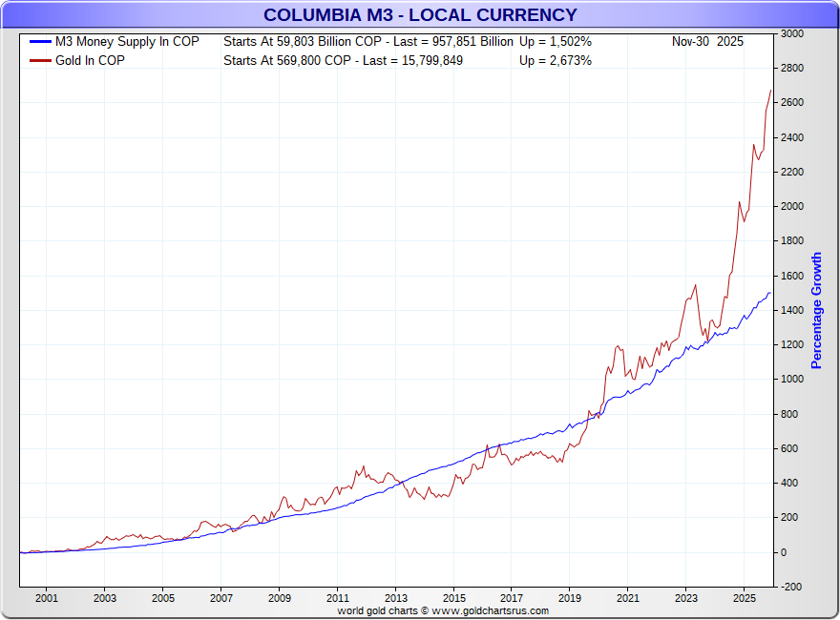Click the Up = 2,673% value
840x620 pixels.
tap(555, 60)
